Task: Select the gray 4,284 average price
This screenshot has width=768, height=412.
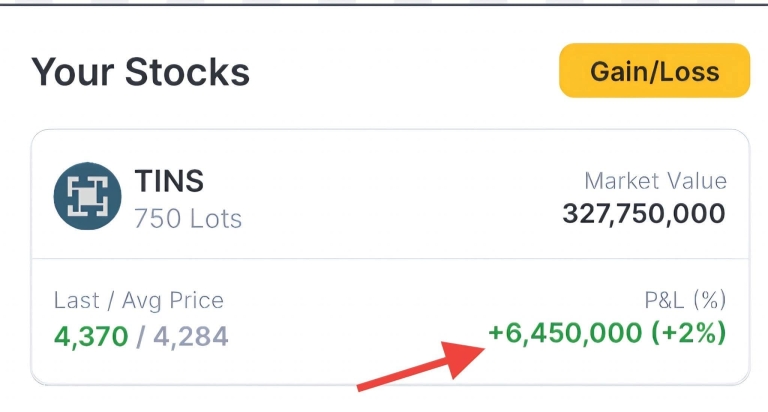Action: click(x=190, y=335)
